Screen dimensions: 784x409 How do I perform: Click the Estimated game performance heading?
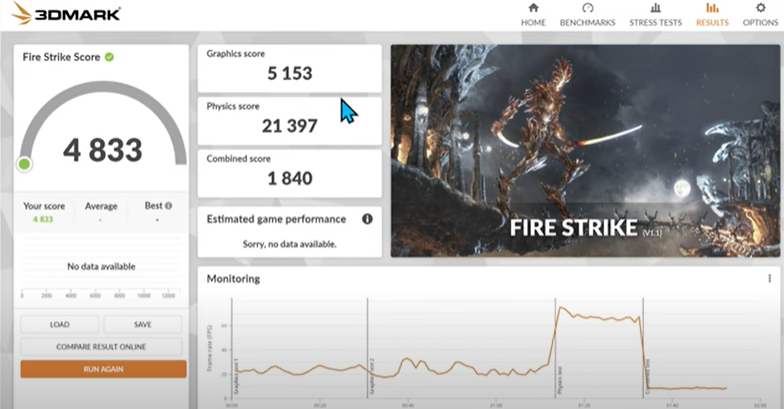point(276,219)
